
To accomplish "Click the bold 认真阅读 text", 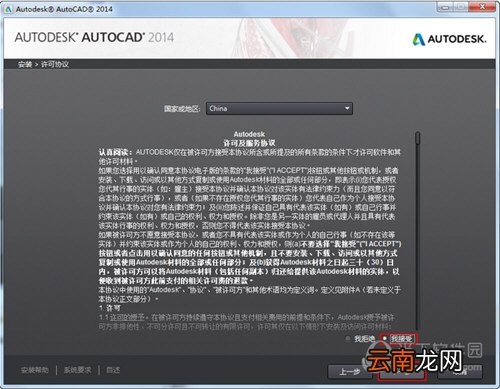I will [x=116, y=153].
